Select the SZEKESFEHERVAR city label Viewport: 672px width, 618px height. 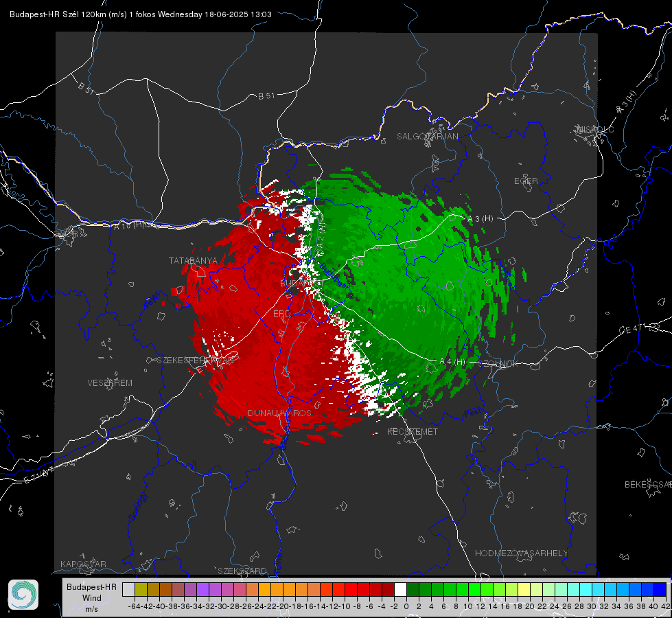pyautogui.click(x=195, y=360)
